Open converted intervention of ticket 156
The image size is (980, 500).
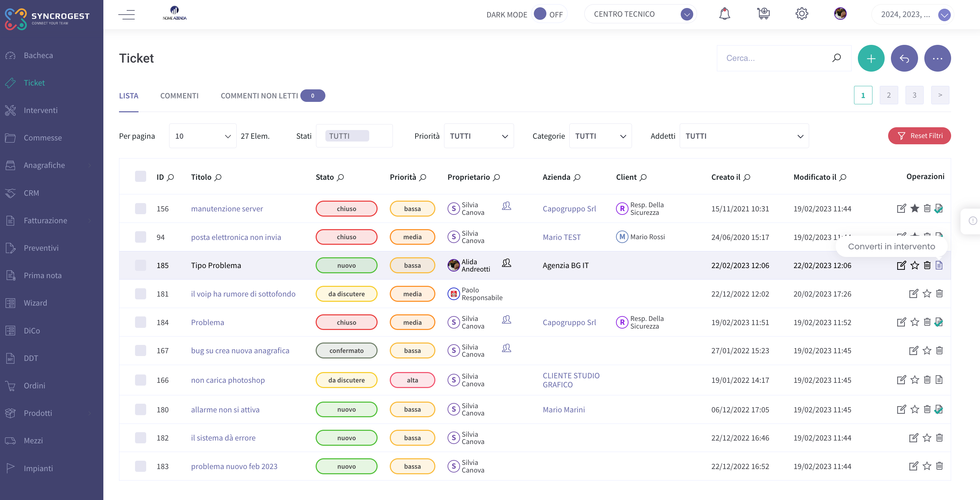tap(939, 208)
